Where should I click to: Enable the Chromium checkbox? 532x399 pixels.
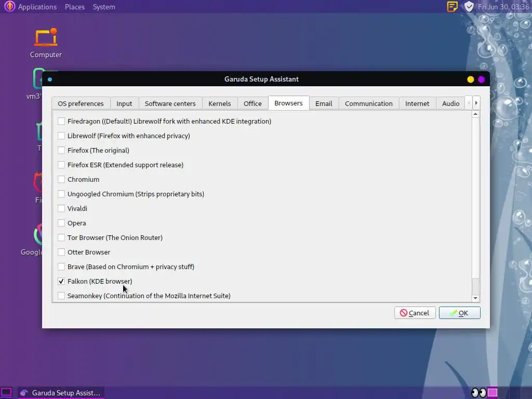tap(61, 179)
